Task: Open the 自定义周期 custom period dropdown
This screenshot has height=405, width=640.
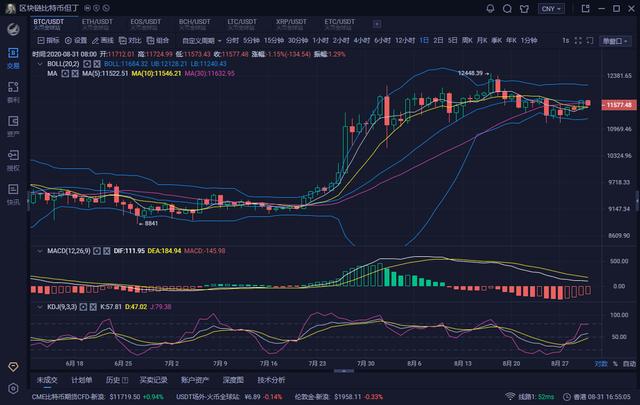Action: pos(202,40)
